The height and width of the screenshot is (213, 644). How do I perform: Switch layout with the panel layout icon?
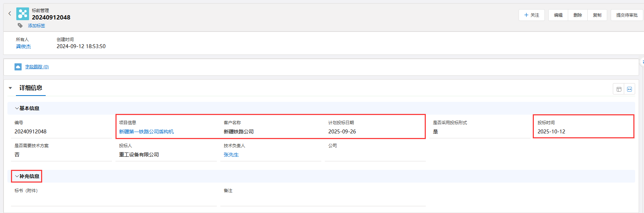619,89
